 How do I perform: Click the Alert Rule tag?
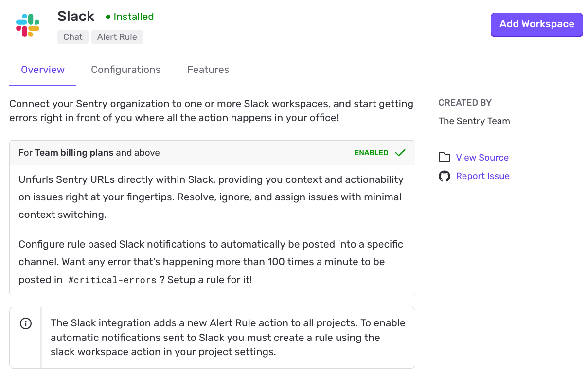click(117, 37)
